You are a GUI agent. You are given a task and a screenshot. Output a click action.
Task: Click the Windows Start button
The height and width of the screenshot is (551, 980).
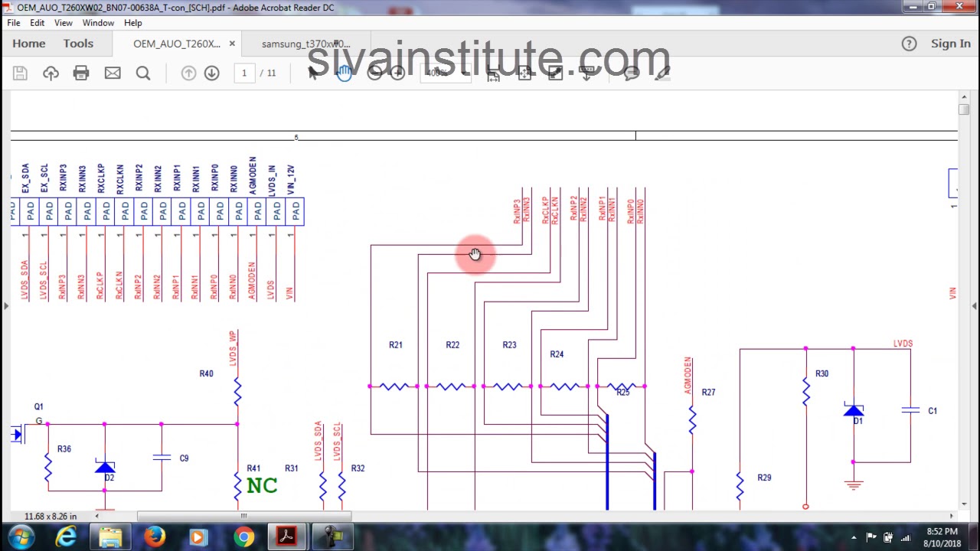click(x=21, y=537)
